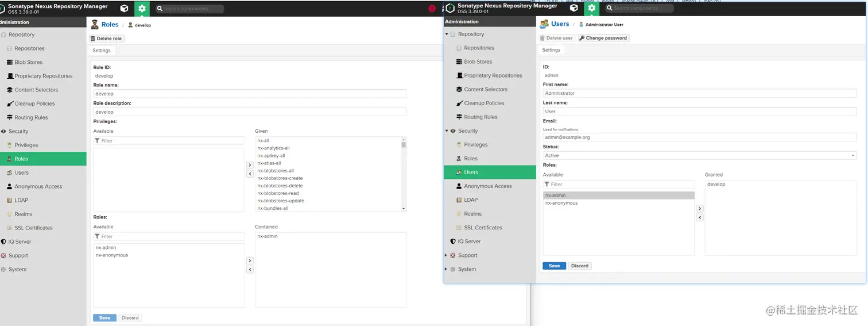868x326 pixels.
Task: Discard changes in Users window
Action: tap(580, 266)
